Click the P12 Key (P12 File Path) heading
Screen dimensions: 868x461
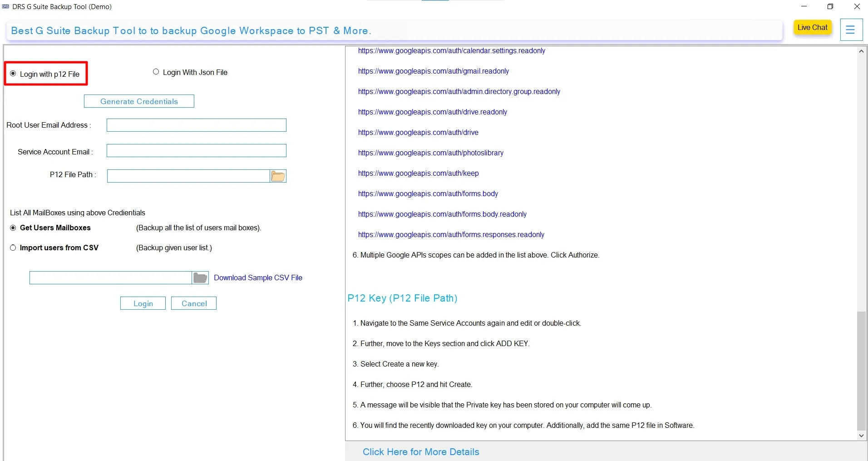click(402, 298)
